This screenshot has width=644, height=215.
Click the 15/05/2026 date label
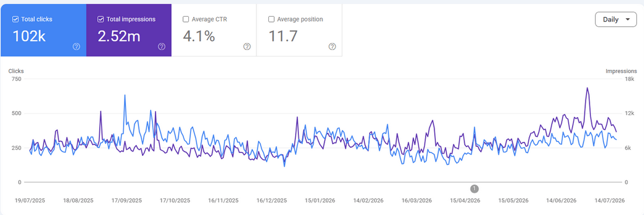(514, 200)
